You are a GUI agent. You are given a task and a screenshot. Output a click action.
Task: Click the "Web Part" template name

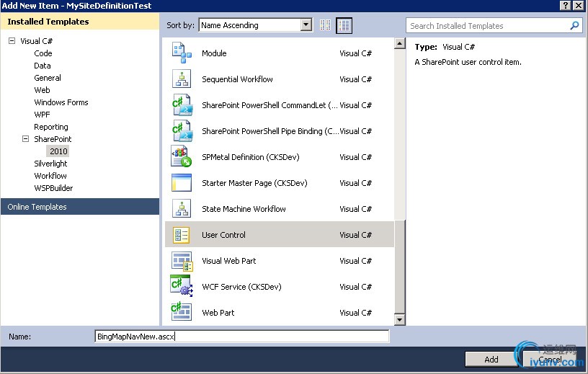point(218,313)
